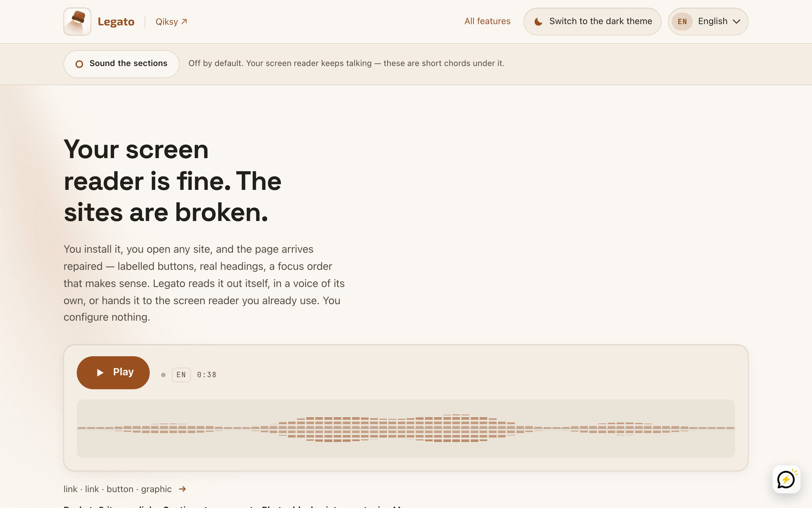Click the 'Off by default' description text
The height and width of the screenshot is (508, 812).
tap(346, 63)
